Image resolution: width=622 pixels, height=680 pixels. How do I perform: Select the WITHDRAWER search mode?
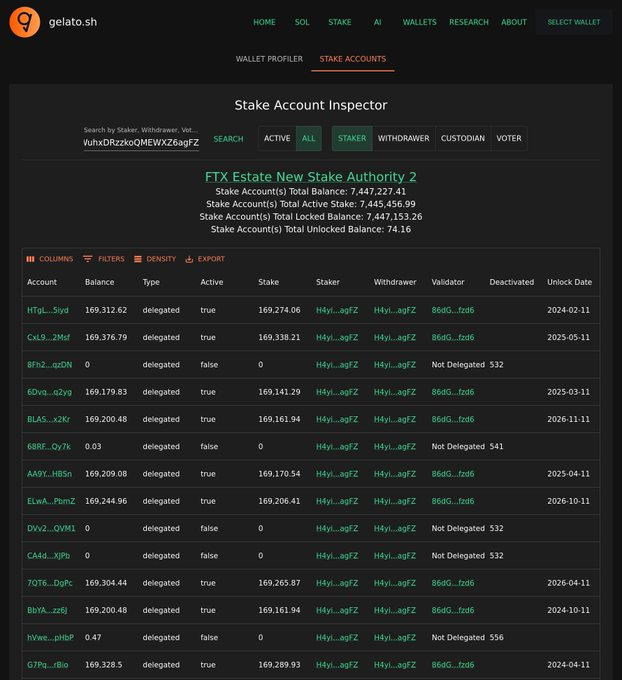coord(403,138)
